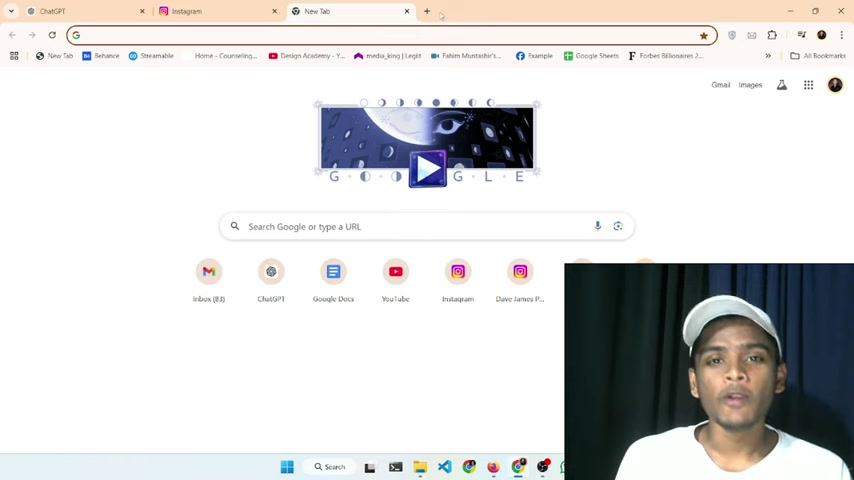Screen dimensions: 854x480
Task: Play the Google Doodle moon game
Action: 428,169
